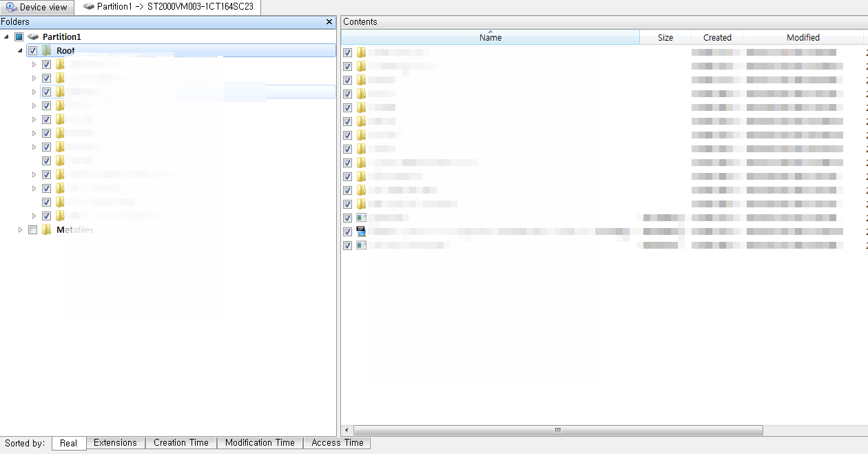
Task: Close the Folders panel
Action: pyautogui.click(x=329, y=22)
